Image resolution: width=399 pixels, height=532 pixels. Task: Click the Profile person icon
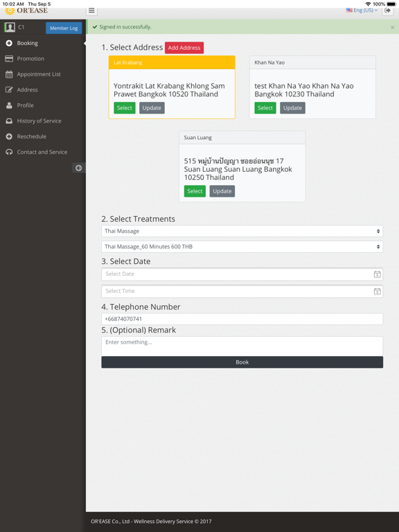(9, 105)
